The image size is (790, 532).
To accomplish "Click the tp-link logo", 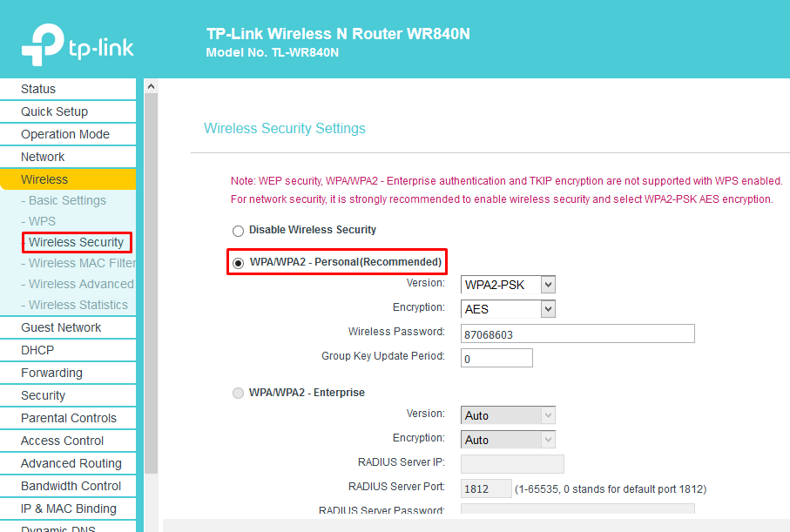I will [x=78, y=44].
